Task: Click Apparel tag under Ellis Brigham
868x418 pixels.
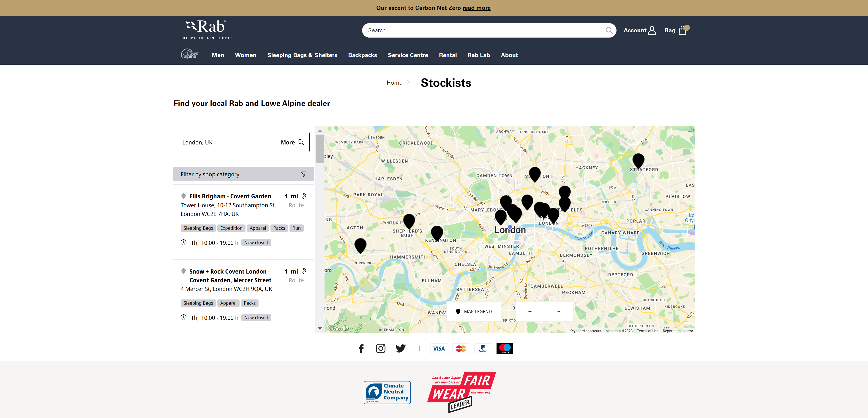Action: 257,228
